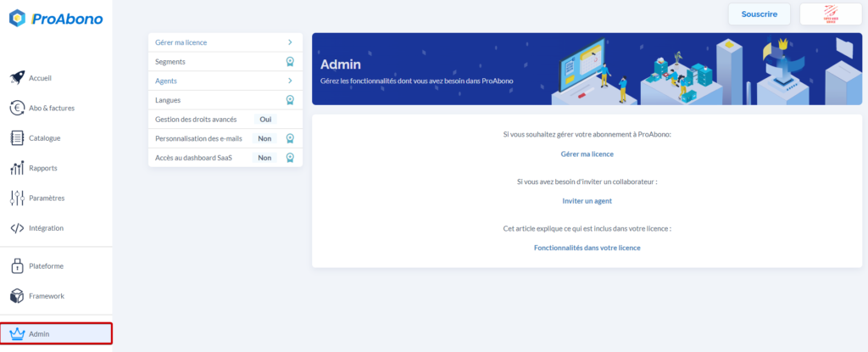The width and height of the screenshot is (868, 352).
Task: Click the Admin banner heading
Action: pyautogui.click(x=341, y=64)
